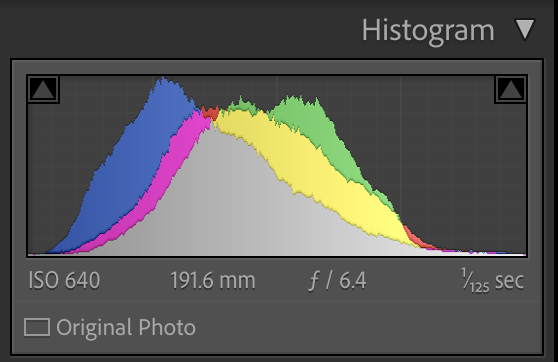Click the f / 6.4 aperture readout
Image resolution: width=558 pixels, height=362 pixels.
[337, 280]
